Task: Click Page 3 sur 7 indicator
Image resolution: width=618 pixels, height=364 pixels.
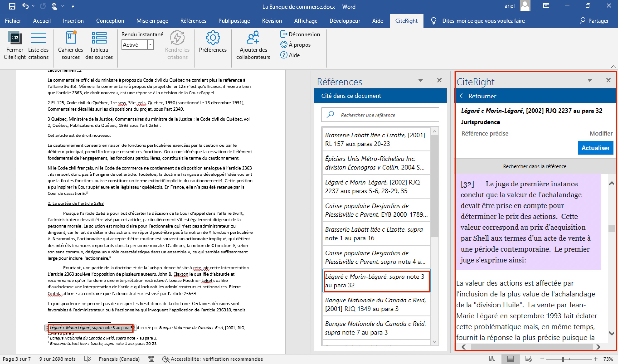Action: coord(17,359)
